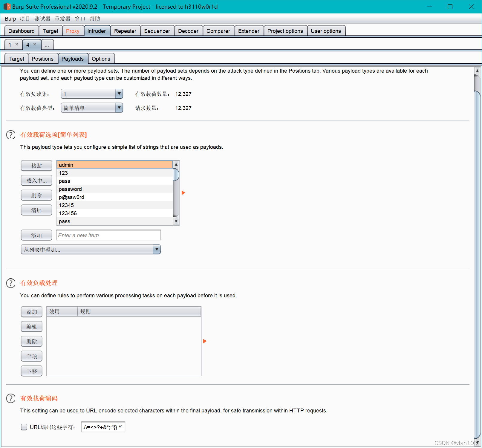Select the 123 payload entry
The height and width of the screenshot is (448, 482).
(115, 173)
